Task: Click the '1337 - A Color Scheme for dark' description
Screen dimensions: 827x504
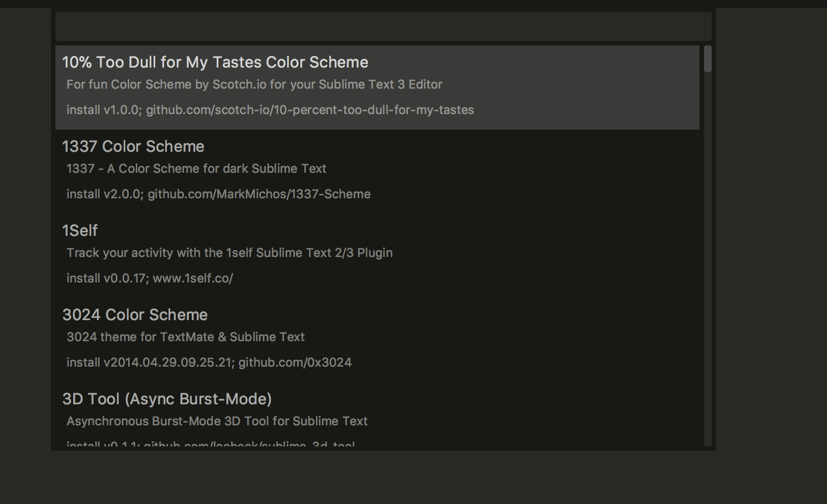Action: click(x=196, y=169)
